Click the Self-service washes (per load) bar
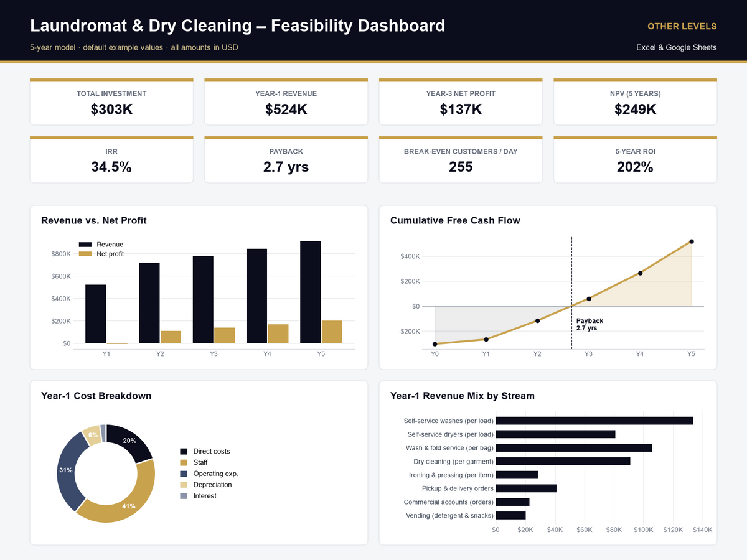Viewport: 747px width, 560px height. point(594,421)
